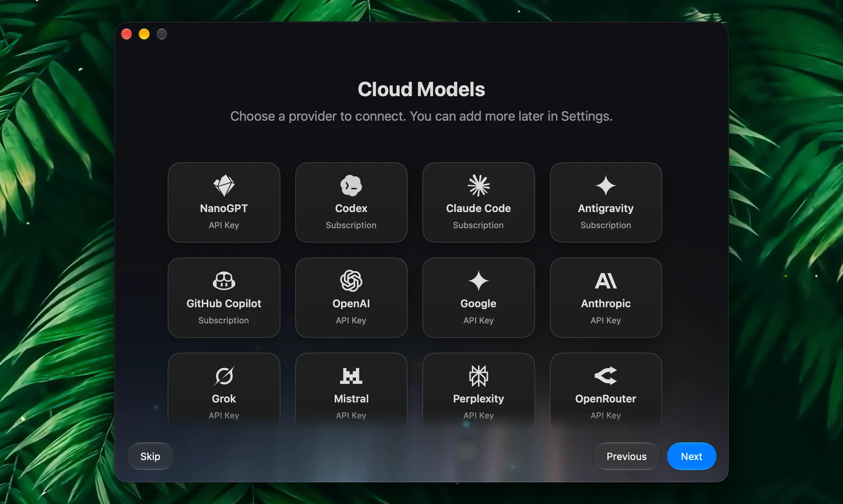Click 'Subscription' text under GitHub Copilot
This screenshot has width=843, height=504.
coord(223,321)
